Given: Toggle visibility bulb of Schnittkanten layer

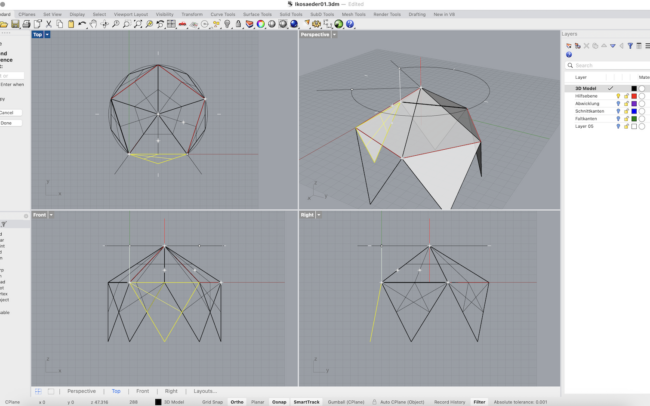Looking at the screenshot, I should pos(618,111).
